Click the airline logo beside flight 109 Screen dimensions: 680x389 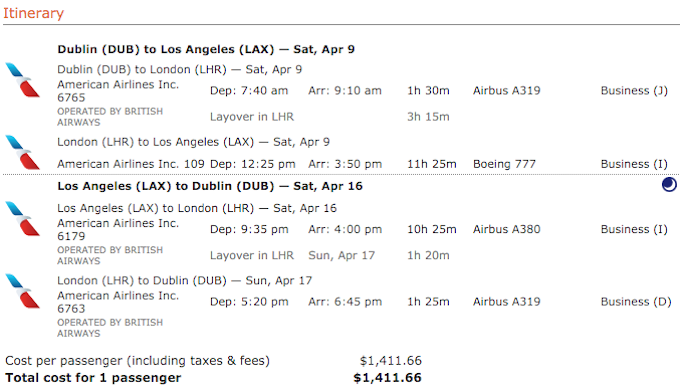(x=23, y=152)
